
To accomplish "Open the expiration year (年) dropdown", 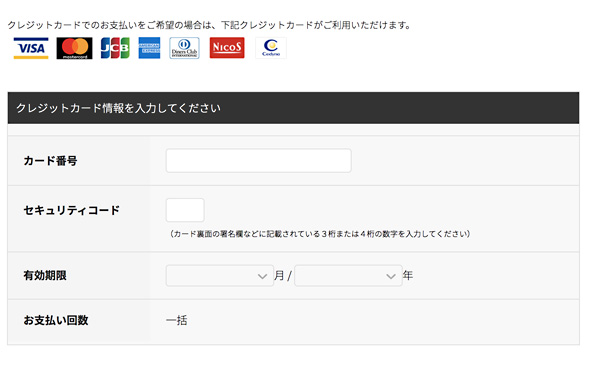I will (348, 276).
